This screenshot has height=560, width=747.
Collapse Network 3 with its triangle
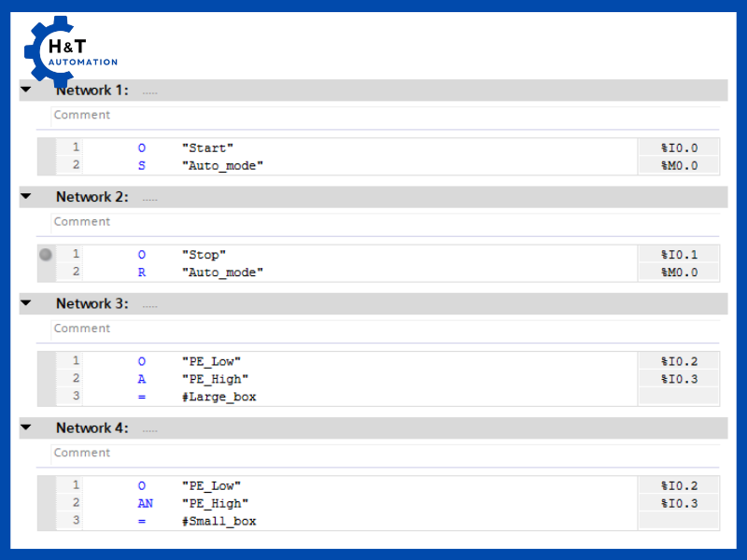tap(26, 303)
